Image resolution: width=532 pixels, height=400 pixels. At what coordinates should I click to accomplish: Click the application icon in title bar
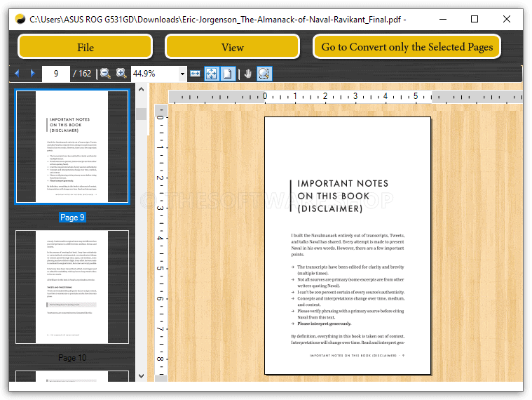[21, 20]
